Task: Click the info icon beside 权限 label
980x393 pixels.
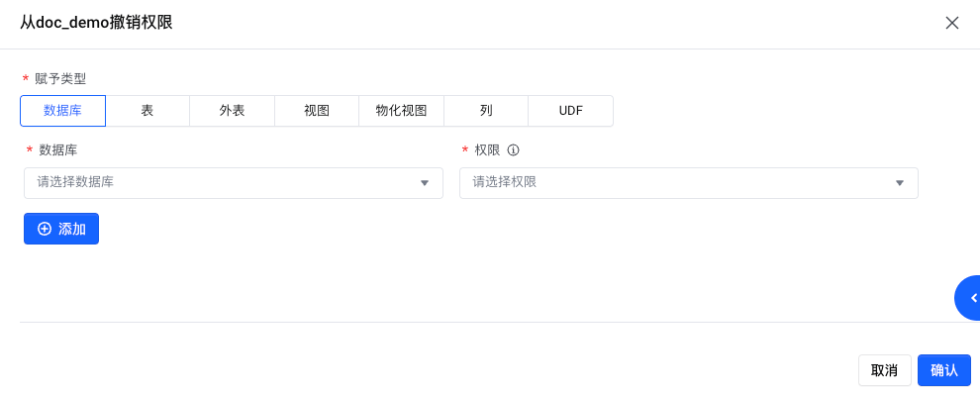Action: coord(513,149)
